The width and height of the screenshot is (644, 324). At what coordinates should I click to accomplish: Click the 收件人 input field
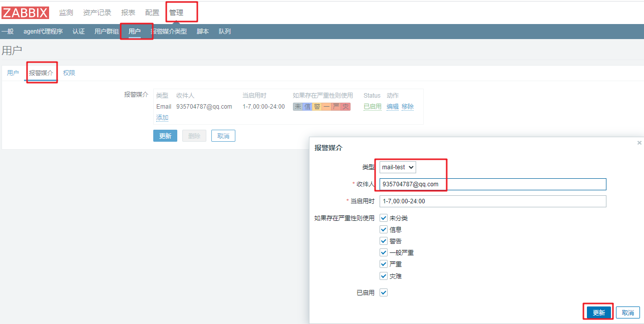(493, 184)
